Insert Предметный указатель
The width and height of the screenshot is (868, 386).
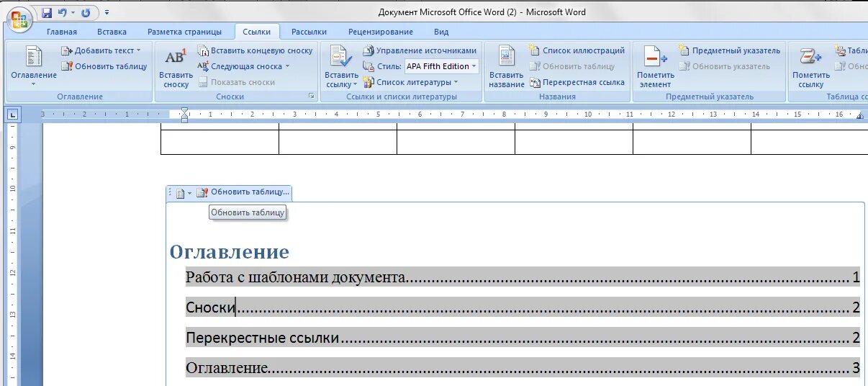[730, 50]
